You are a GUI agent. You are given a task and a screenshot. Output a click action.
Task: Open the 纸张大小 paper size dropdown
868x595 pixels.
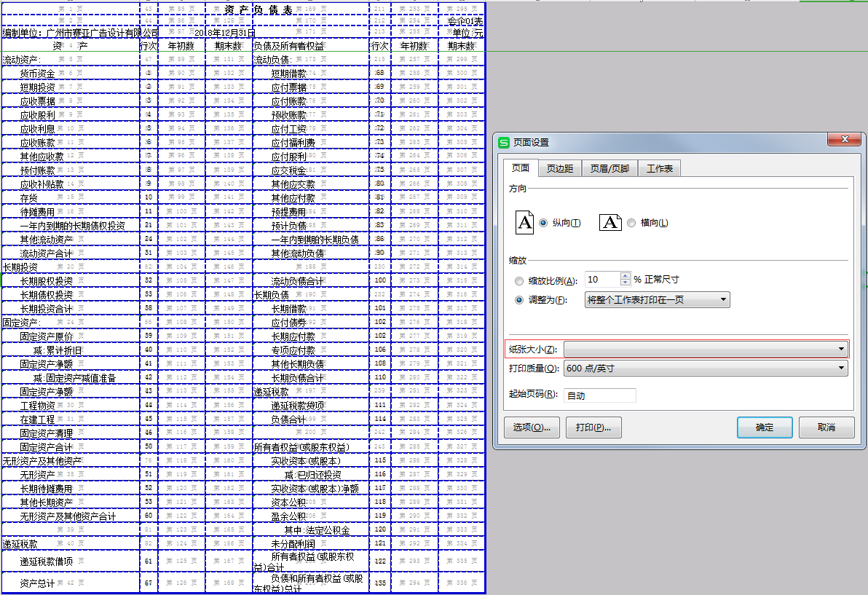click(705, 349)
